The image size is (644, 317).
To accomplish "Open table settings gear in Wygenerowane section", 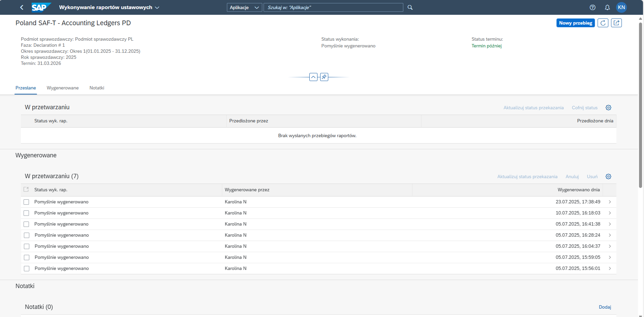I will pos(608,176).
